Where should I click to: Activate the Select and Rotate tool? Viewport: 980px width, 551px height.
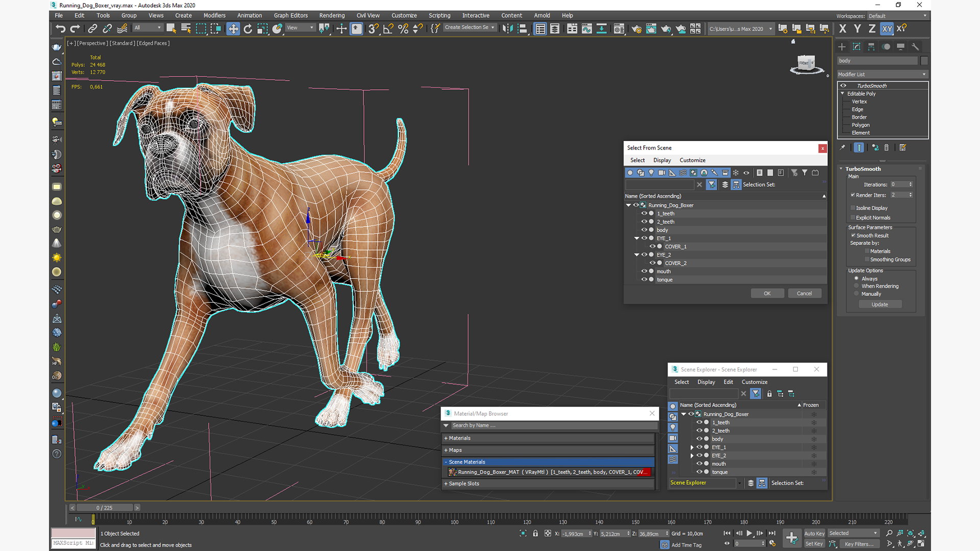point(248,29)
